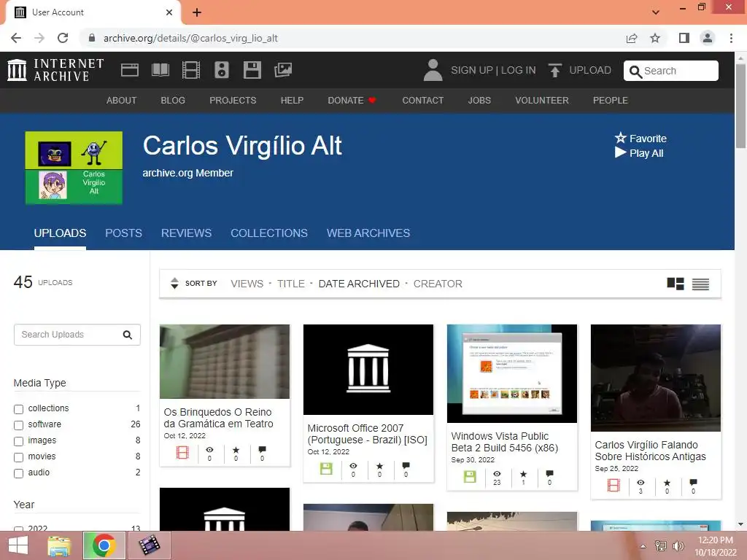Open Windows Vista Public Beta 2 thumbnail
The image size is (747, 560).
[511, 373]
